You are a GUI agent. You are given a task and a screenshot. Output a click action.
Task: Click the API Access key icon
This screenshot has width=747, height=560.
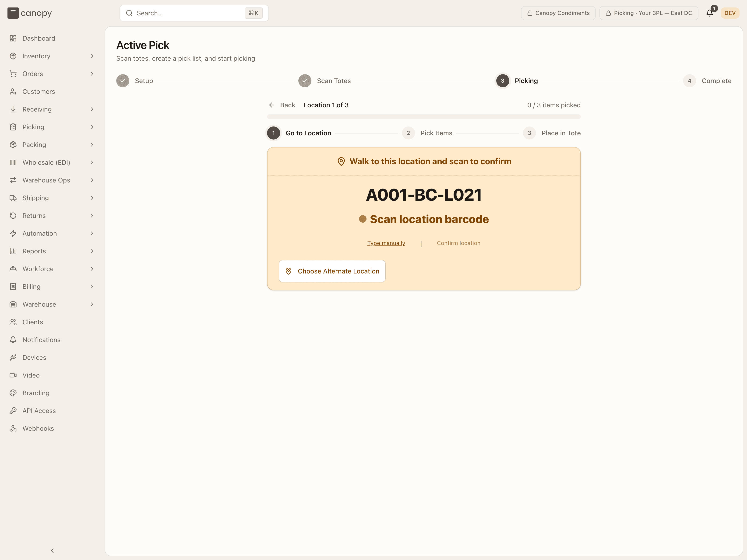[13, 410]
